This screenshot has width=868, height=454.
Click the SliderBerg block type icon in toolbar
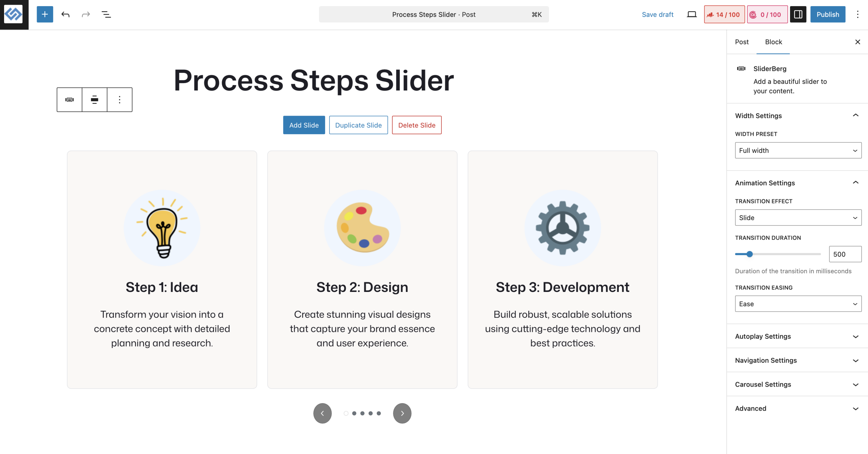tap(70, 100)
